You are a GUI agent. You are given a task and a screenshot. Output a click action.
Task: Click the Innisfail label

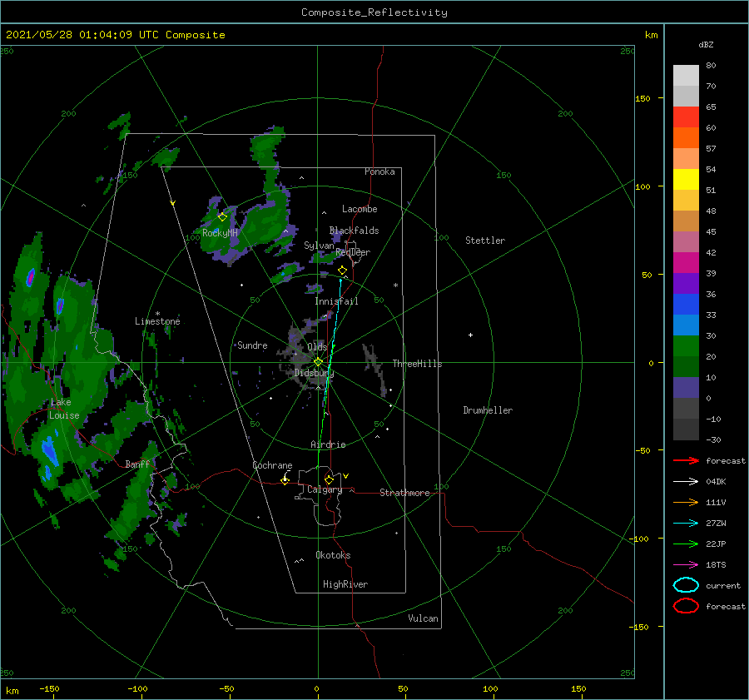[x=336, y=301]
